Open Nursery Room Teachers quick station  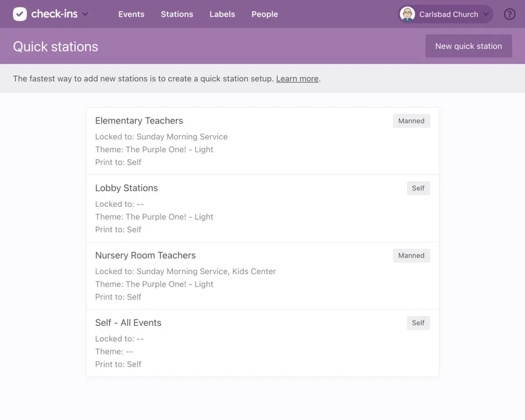[145, 256]
